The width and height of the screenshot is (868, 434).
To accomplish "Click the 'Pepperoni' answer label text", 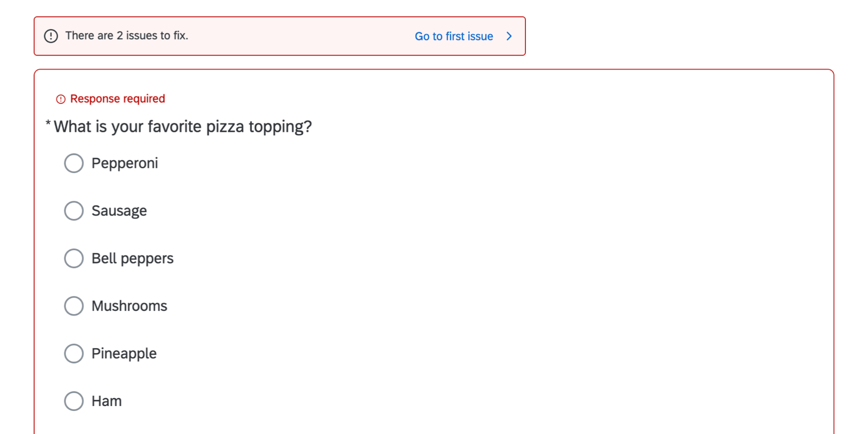I will tap(125, 163).
